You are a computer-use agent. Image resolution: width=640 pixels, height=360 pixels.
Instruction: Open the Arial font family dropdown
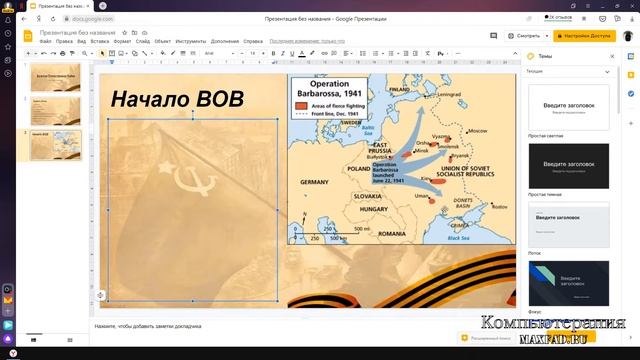pos(220,53)
